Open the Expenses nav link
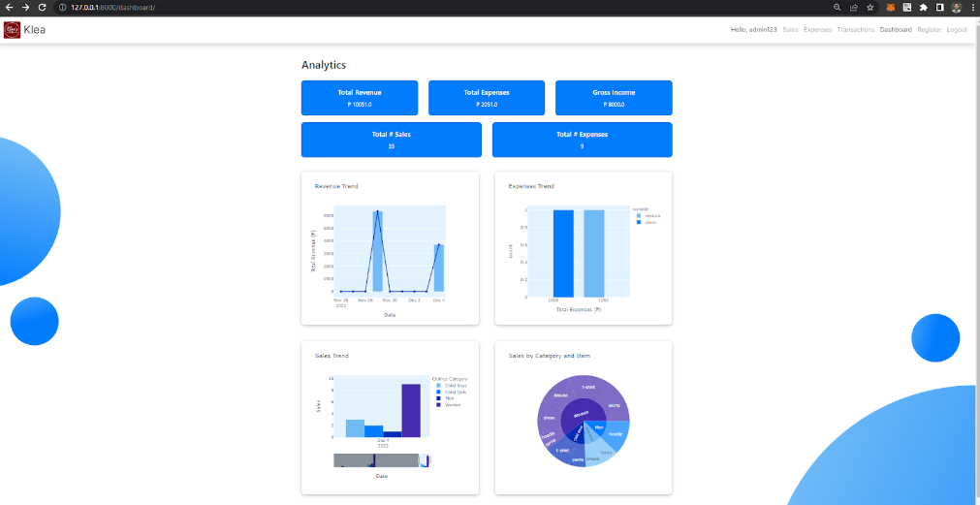Screen dimensions: 980x505 click(817, 30)
